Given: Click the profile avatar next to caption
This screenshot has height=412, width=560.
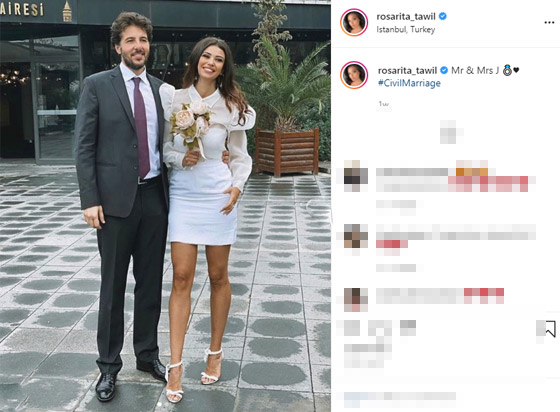Looking at the screenshot, I should tap(354, 75).
